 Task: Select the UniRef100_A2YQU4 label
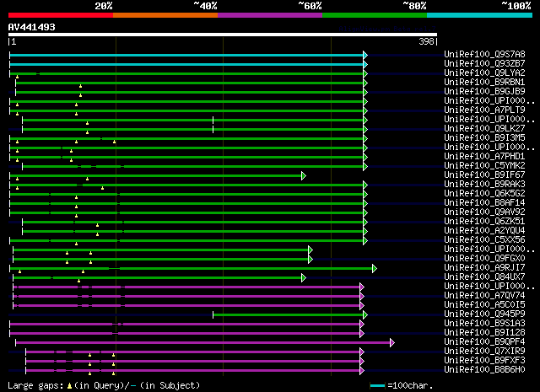click(484, 231)
